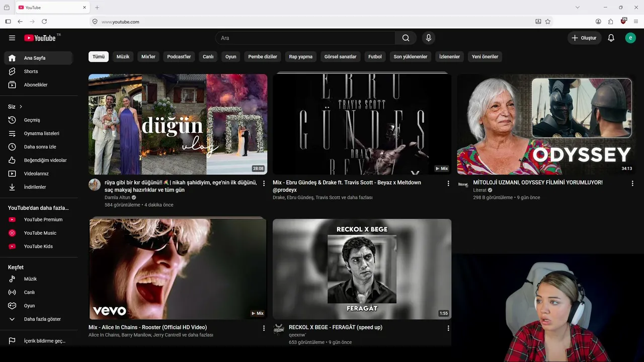Open options menu for Ebru Gündeş mix
This screenshot has height=362, width=644.
pyautogui.click(x=448, y=184)
